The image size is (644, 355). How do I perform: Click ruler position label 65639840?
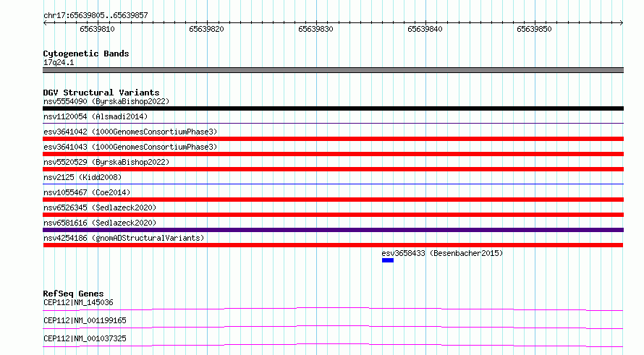pyautogui.click(x=425, y=29)
